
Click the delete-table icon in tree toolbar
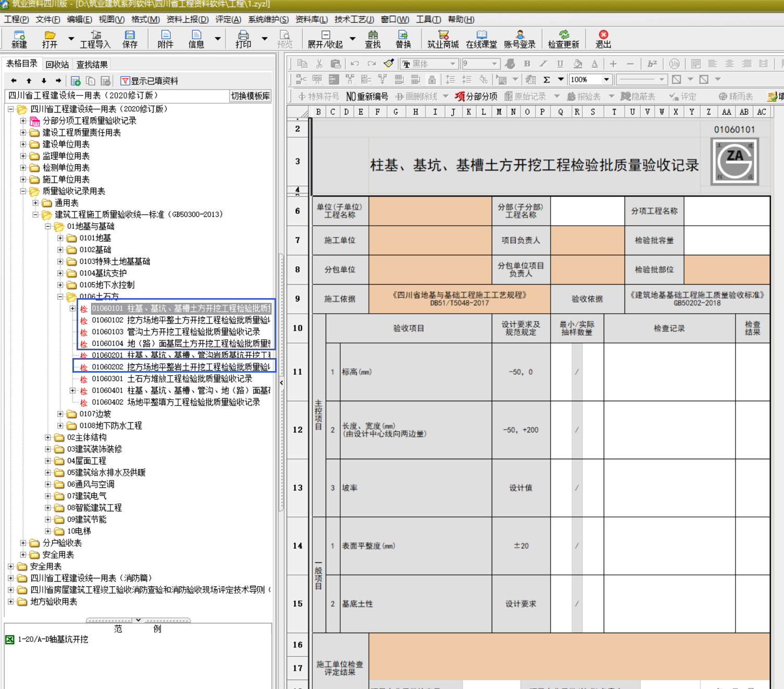coord(106,81)
